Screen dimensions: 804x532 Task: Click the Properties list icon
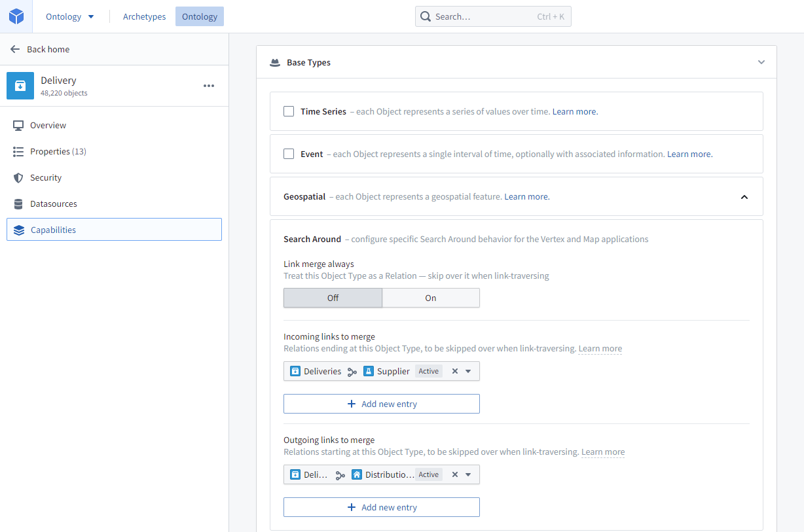tap(18, 151)
